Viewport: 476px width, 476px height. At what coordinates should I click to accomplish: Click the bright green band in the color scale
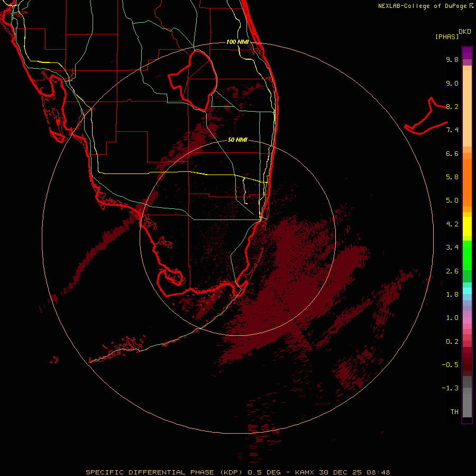[467, 255]
